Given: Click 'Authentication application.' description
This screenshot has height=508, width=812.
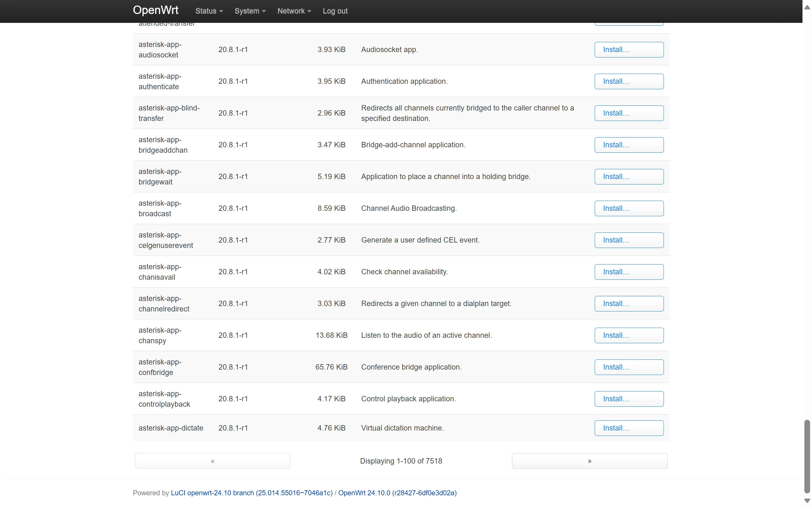Looking at the screenshot, I should pyautogui.click(x=404, y=81).
